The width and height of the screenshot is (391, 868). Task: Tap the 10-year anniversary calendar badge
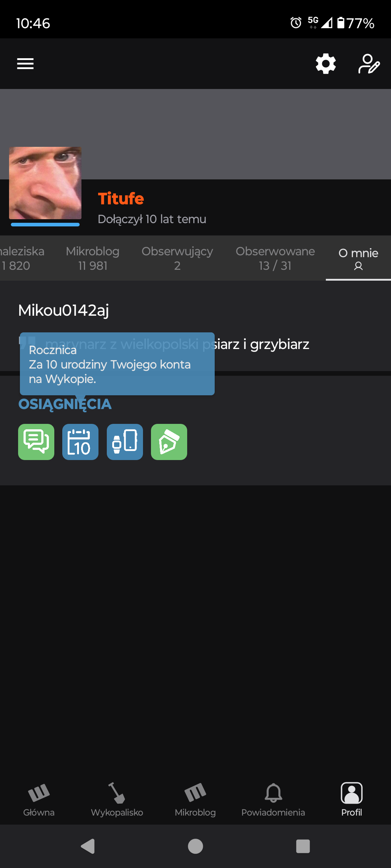[80, 442]
